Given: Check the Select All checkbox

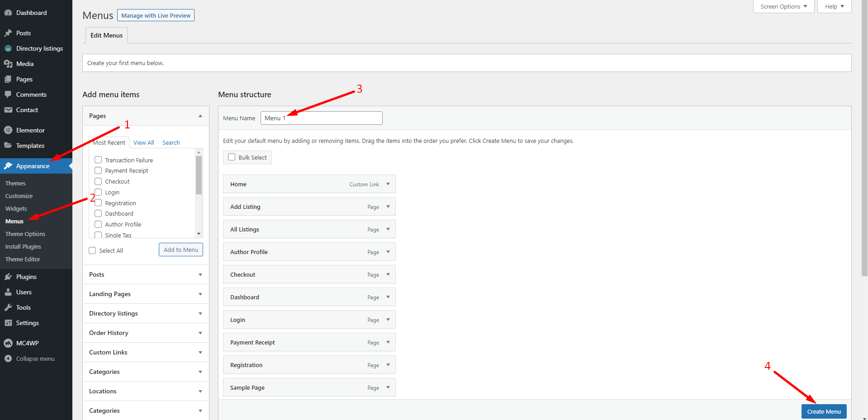Looking at the screenshot, I should point(92,250).
